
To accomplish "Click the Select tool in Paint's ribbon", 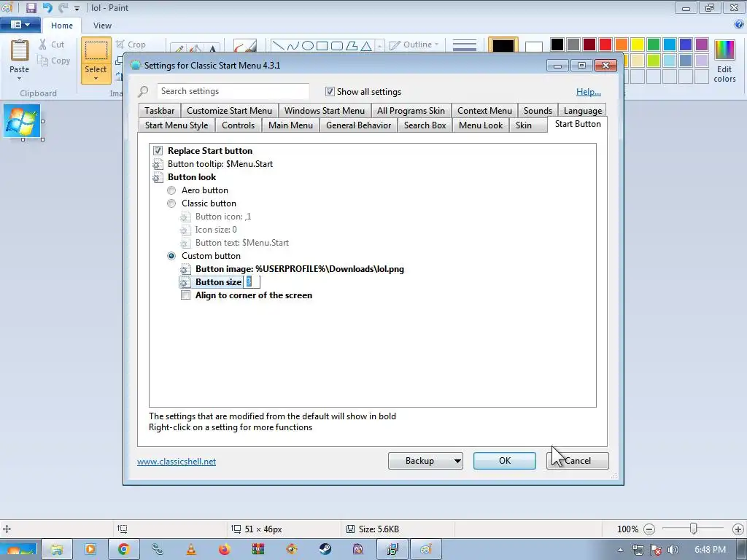I will click(96, 50).
